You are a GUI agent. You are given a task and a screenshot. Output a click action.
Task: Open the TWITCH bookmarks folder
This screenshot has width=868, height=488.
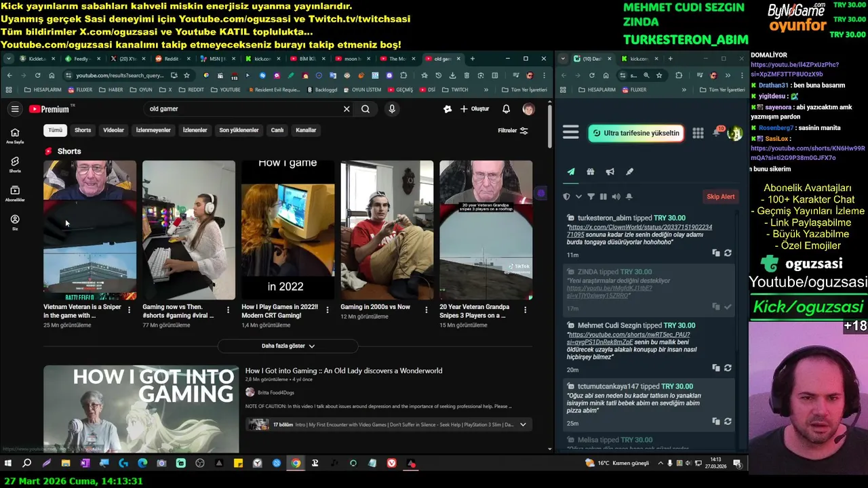[x=456, y=89]
